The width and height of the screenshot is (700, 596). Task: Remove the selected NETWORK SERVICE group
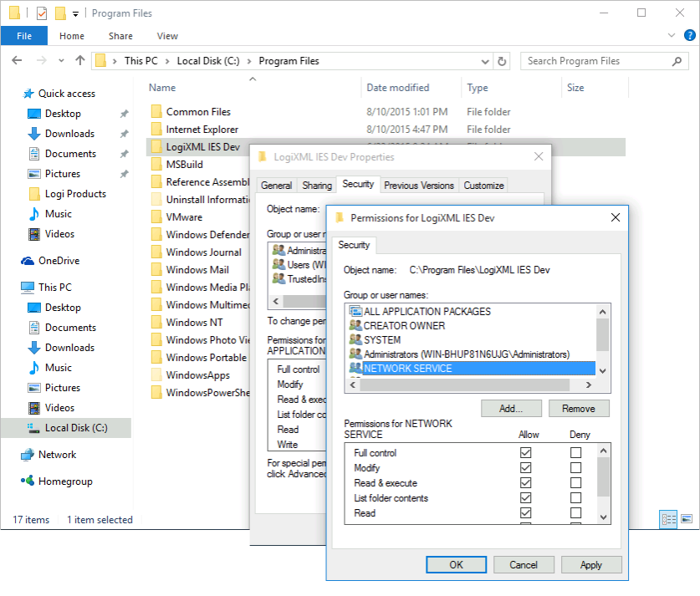click(x=579, y=409)
